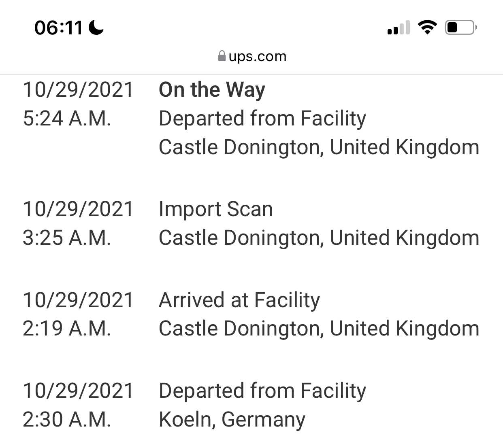Tap the "Koeln, Germany" location
503x448 pixels.
(x=232, y=420)
